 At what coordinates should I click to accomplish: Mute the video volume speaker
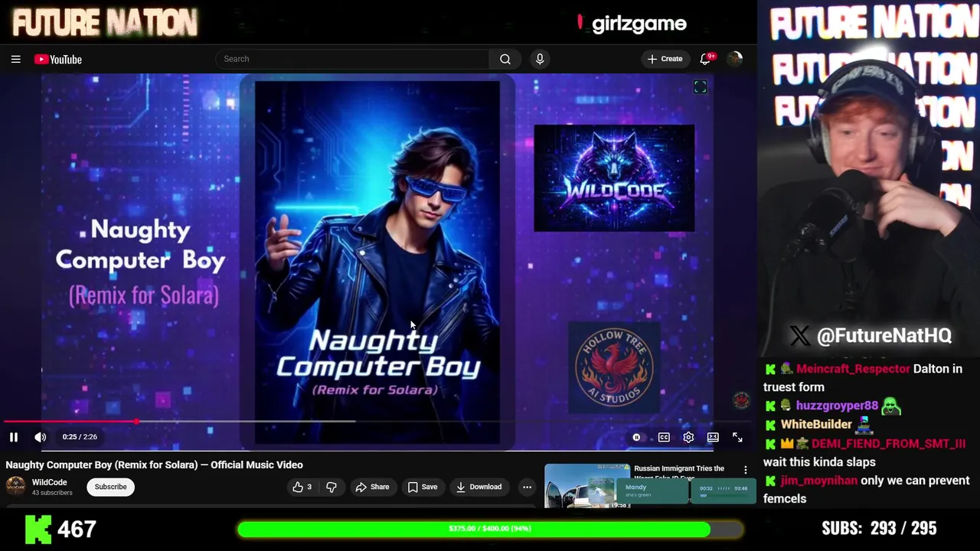[x=41, y=437]
